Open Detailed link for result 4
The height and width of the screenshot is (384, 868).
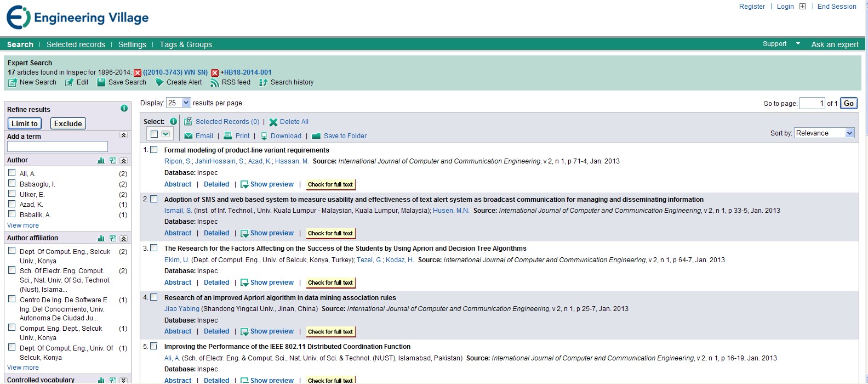tap(216, 331)
